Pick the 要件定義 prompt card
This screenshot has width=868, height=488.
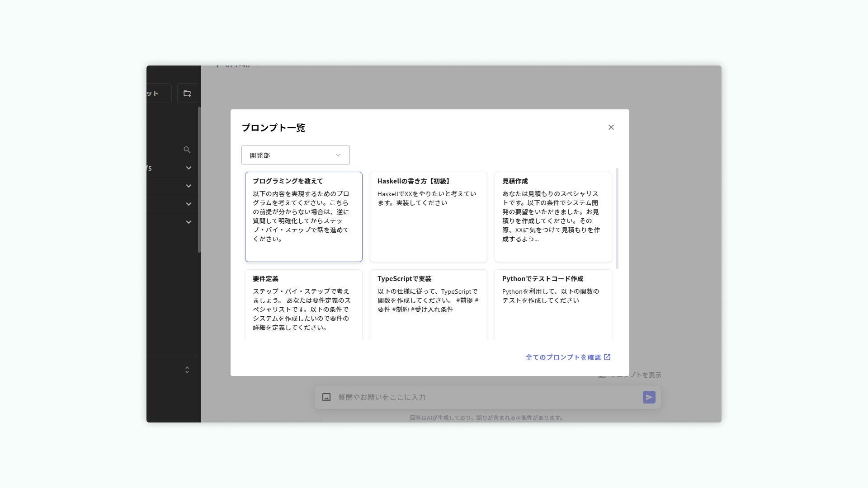[x=303, y=305]
